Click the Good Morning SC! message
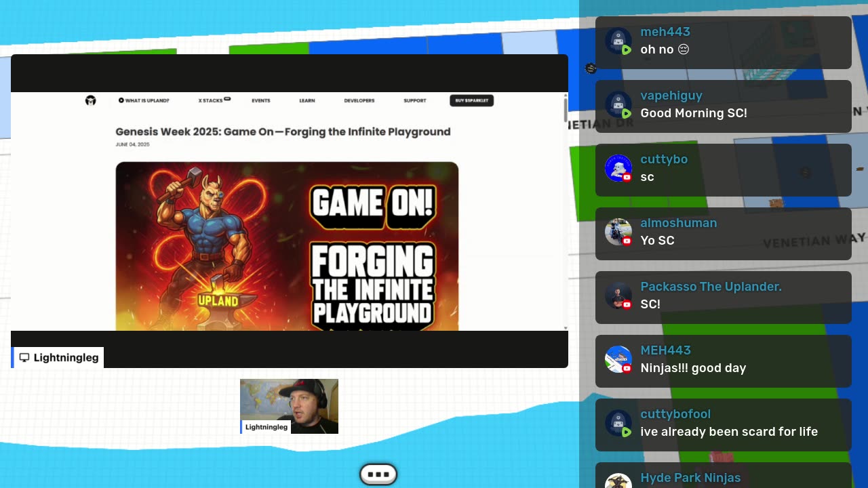Viewport: 868px width, 488px height. point(694,113)
